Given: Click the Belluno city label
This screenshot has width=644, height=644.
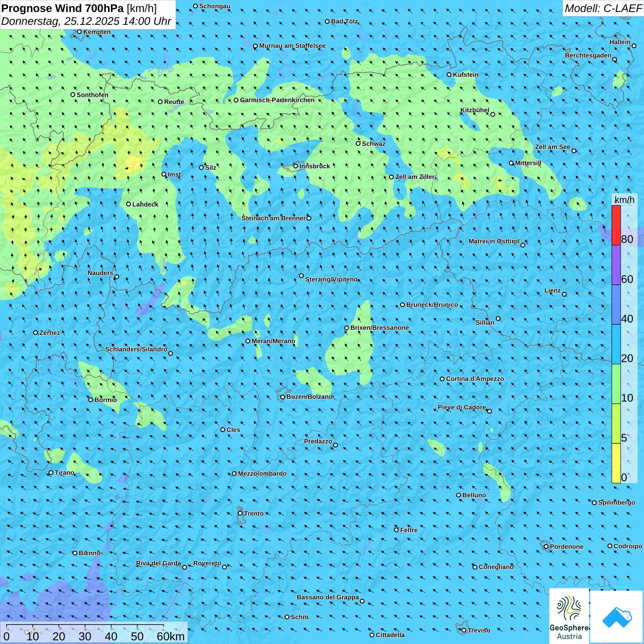Looking at the screenshot, I should [x=474, y=495].
